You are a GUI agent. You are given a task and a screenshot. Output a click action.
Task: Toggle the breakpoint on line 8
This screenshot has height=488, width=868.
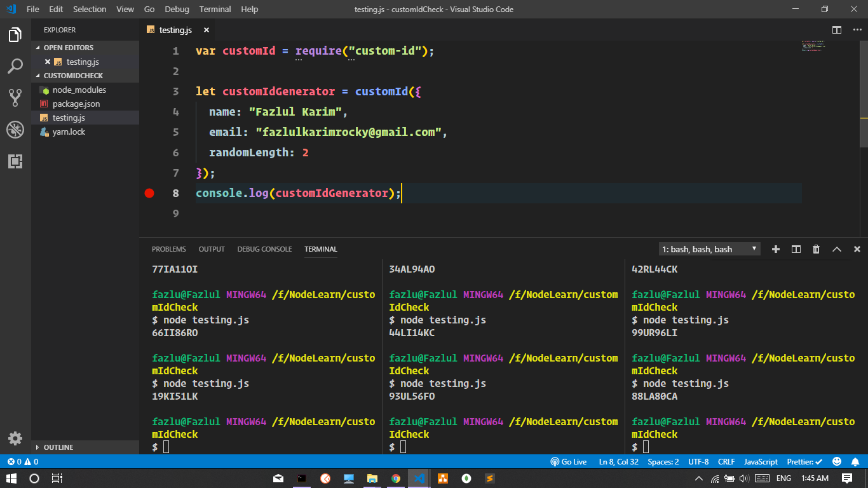(149, 193)
